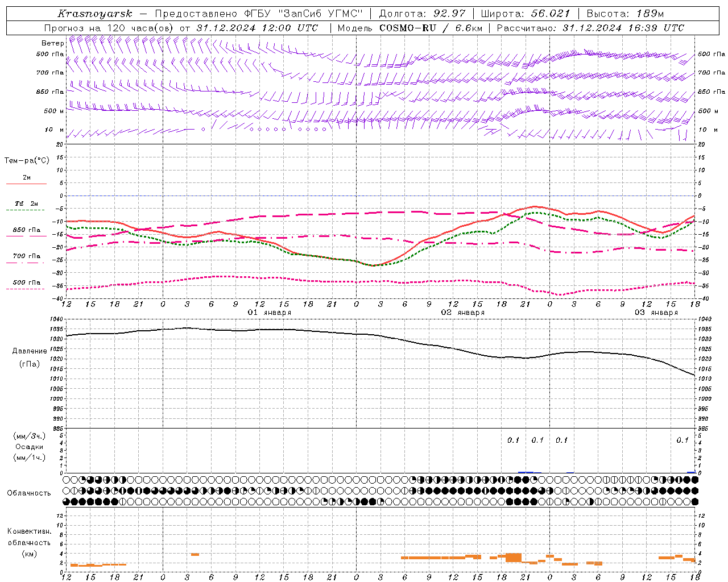Click "12" on left convective cloud axis

click(x=60, y=516)
